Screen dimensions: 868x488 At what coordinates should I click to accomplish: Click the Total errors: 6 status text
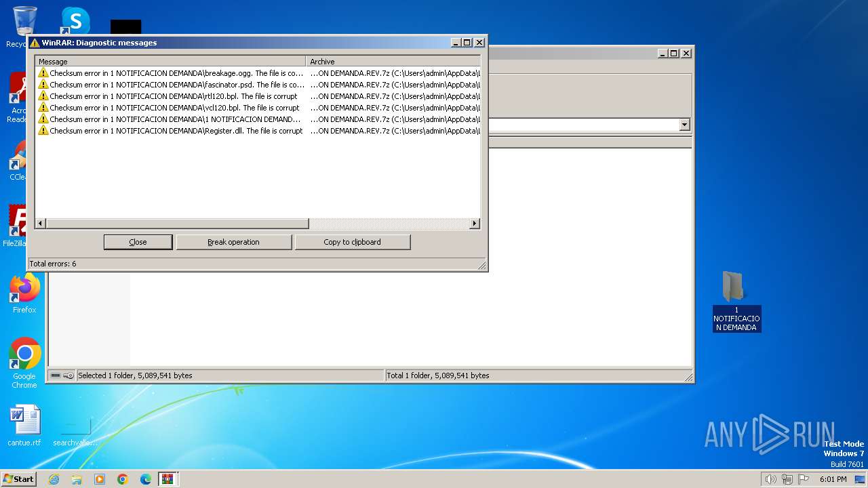tap(53, 264)
